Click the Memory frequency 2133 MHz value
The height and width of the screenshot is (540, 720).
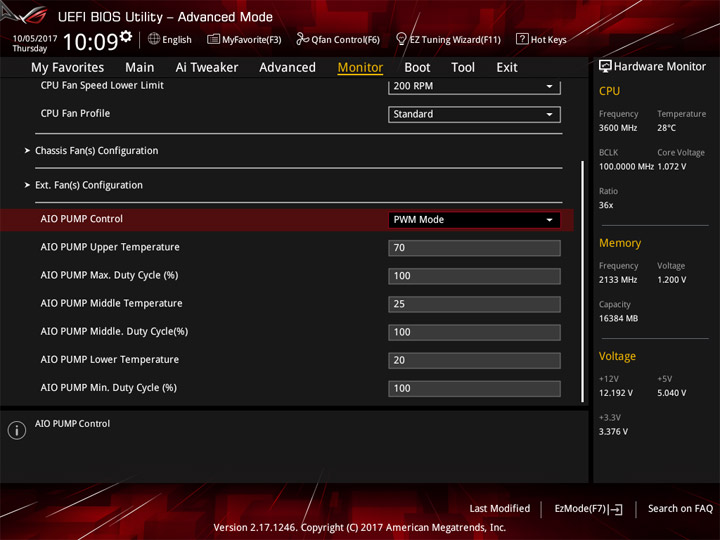(x=618, y=280)
